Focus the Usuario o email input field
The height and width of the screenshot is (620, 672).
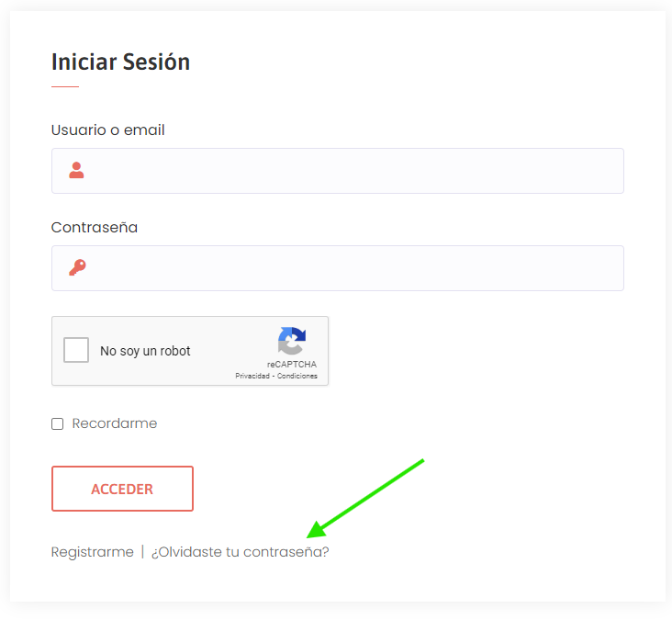338,171
